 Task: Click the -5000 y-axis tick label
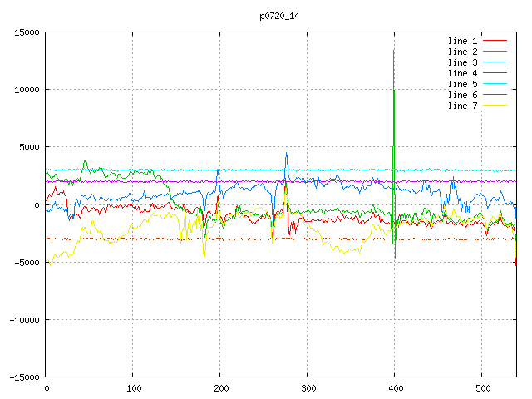(26, 263)
